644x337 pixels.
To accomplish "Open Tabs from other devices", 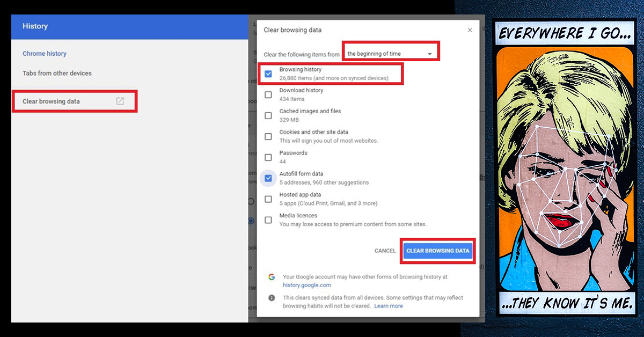I will [57, 73].
